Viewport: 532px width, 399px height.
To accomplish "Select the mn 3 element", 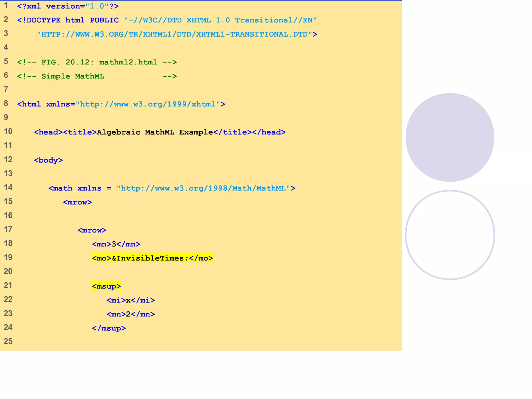I will click(x=116, y=244).
